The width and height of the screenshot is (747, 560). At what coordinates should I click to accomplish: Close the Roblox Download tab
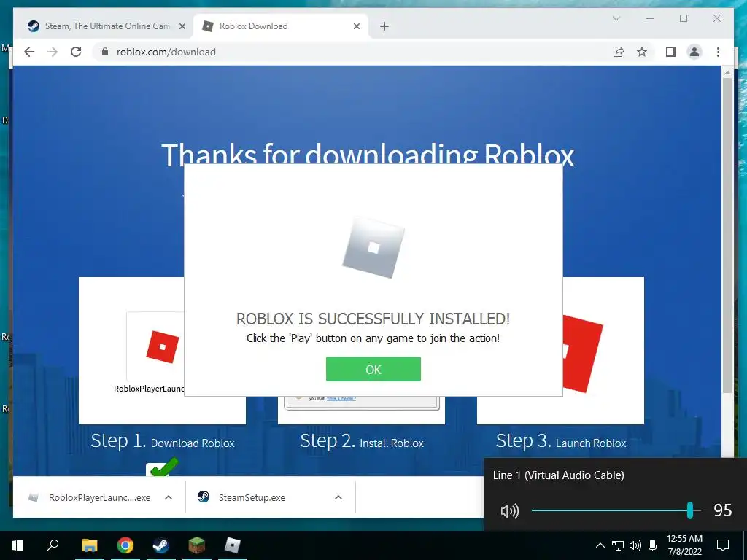[356, 26]
